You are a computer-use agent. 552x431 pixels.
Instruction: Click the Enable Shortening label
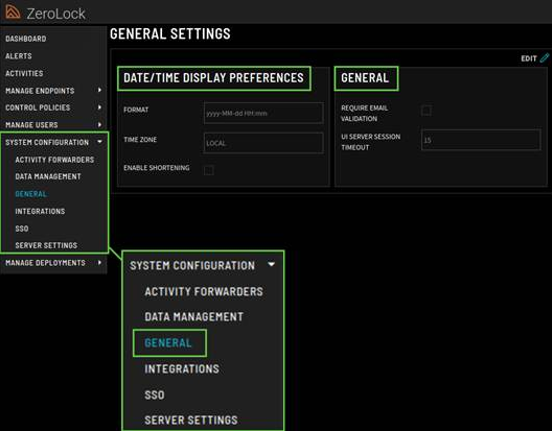(x=156, y=168)
